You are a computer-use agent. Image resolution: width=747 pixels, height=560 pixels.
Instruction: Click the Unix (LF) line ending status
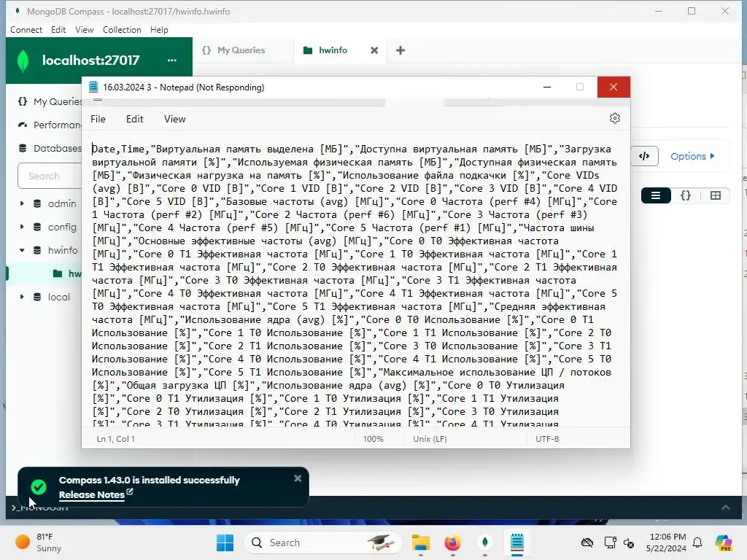coord(430,438)
